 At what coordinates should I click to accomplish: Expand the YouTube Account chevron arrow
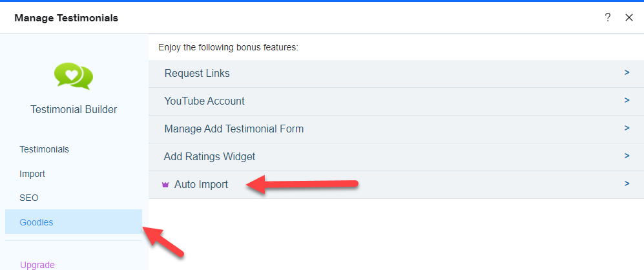tap(627, 100)
